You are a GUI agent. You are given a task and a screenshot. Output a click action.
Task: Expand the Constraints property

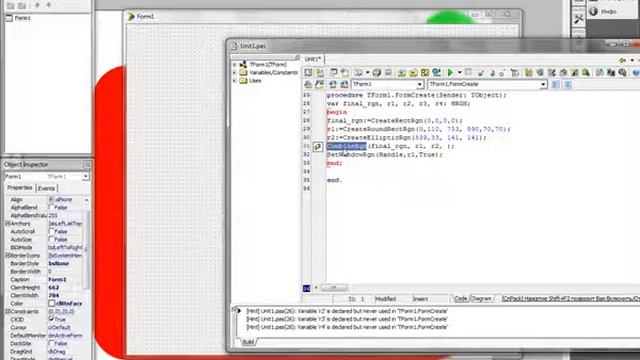(x=7, y=311)
